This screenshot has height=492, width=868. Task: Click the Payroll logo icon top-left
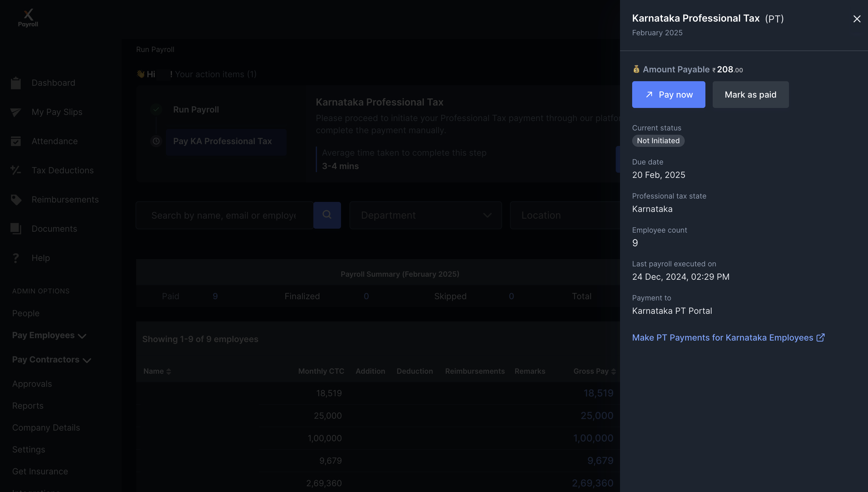pyautogui.click(x=28, y=17)
